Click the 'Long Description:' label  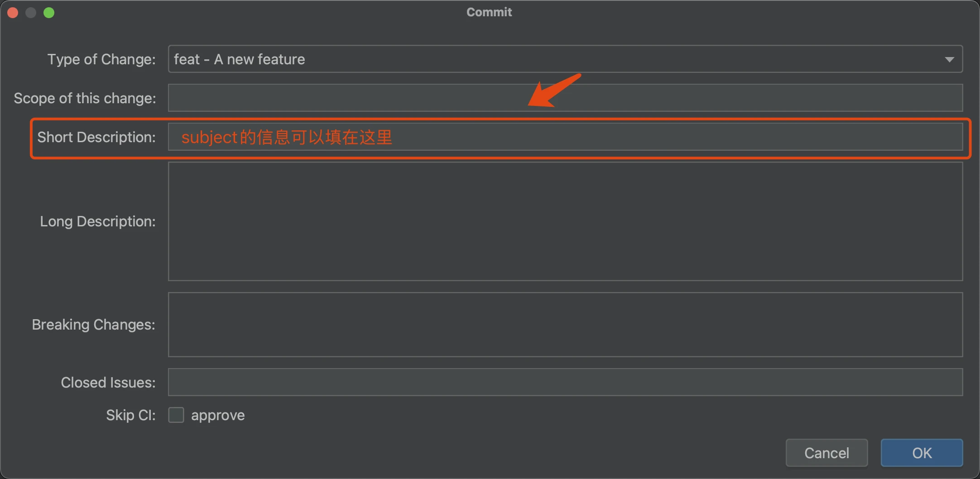[x=98, y=221]
